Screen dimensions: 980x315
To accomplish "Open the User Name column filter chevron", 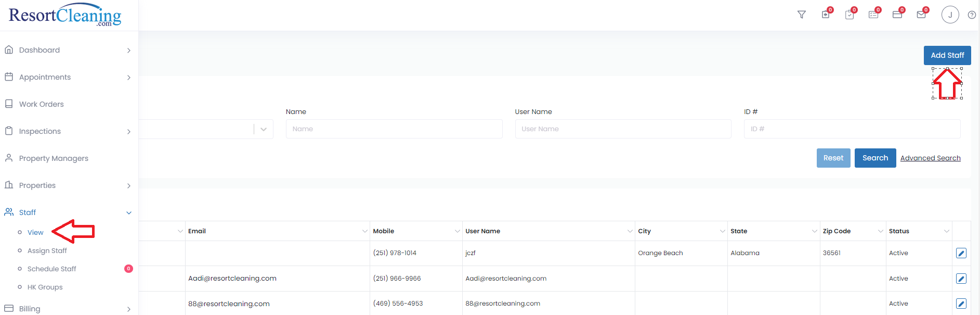I will [630, 231].
